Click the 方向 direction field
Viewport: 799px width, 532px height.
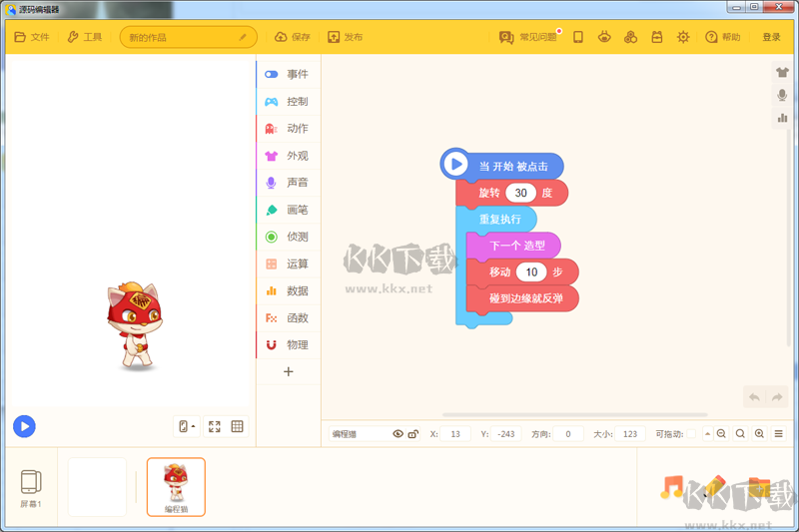pos(567,434)
